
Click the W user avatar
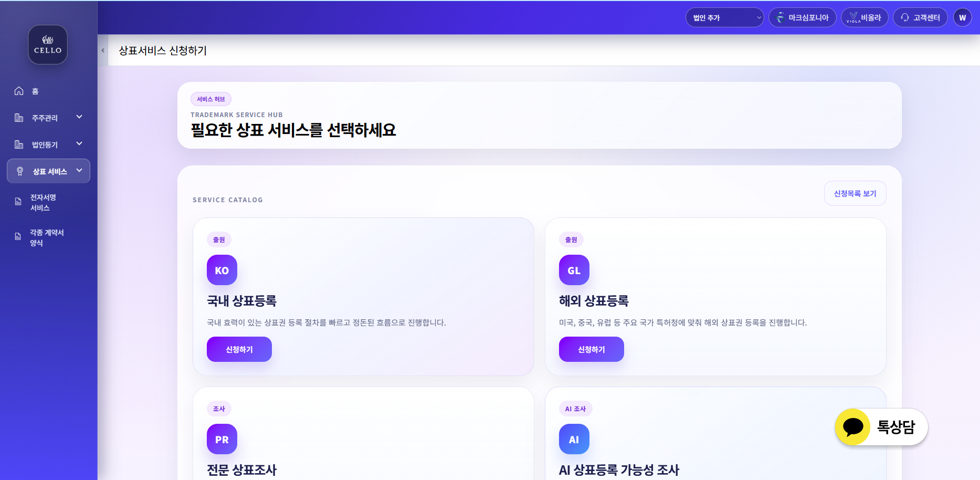pos(962,17)
